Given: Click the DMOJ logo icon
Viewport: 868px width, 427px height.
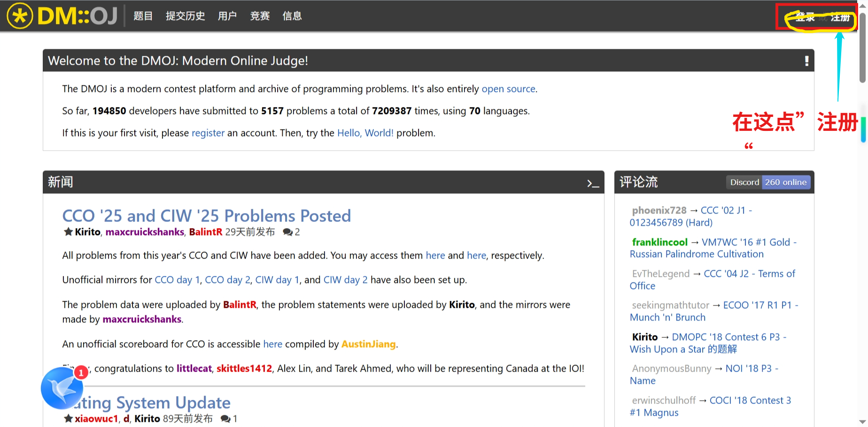Looking at the screenshot, I should coord(62,16).
